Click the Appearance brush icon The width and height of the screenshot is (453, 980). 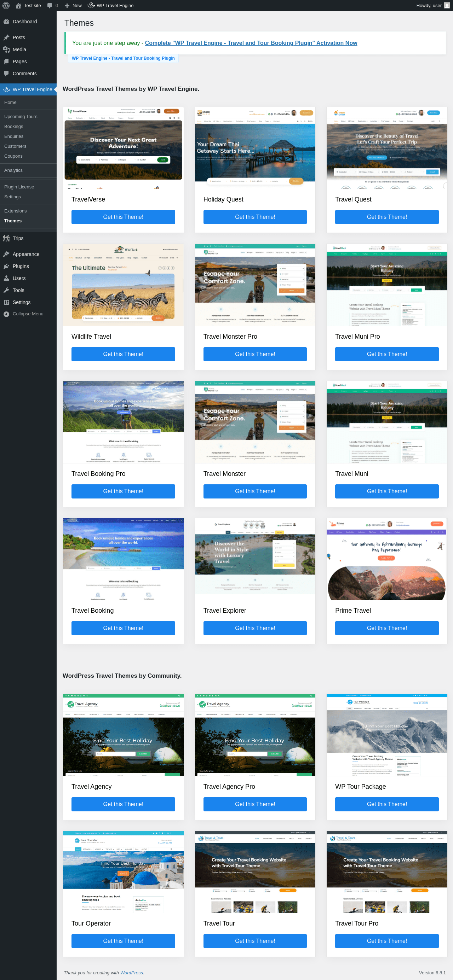[6, 254]
